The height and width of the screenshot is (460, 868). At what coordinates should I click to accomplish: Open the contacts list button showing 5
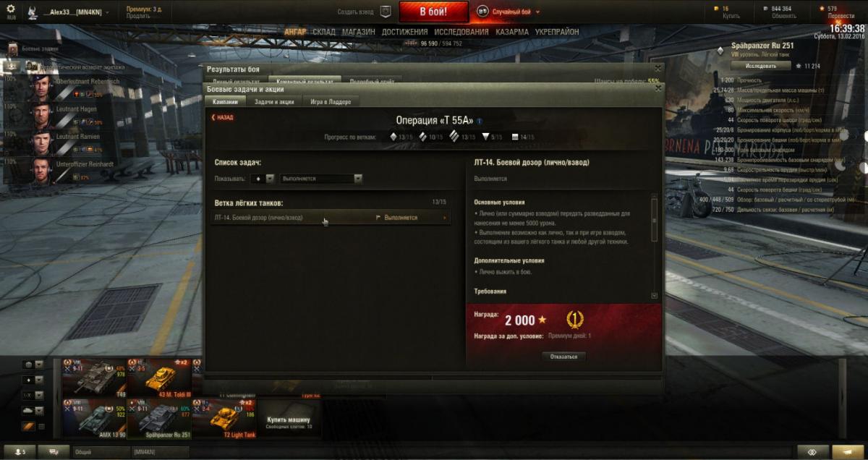pos(20,451)
